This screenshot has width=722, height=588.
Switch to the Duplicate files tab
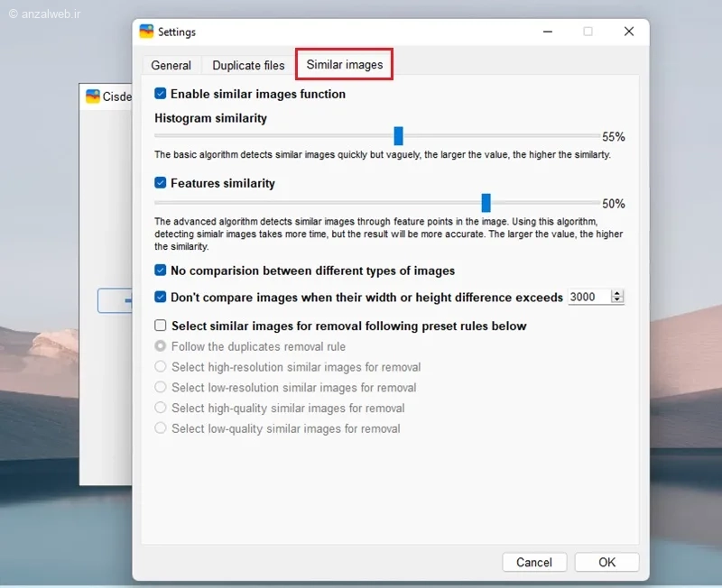[x=248, y=65]
